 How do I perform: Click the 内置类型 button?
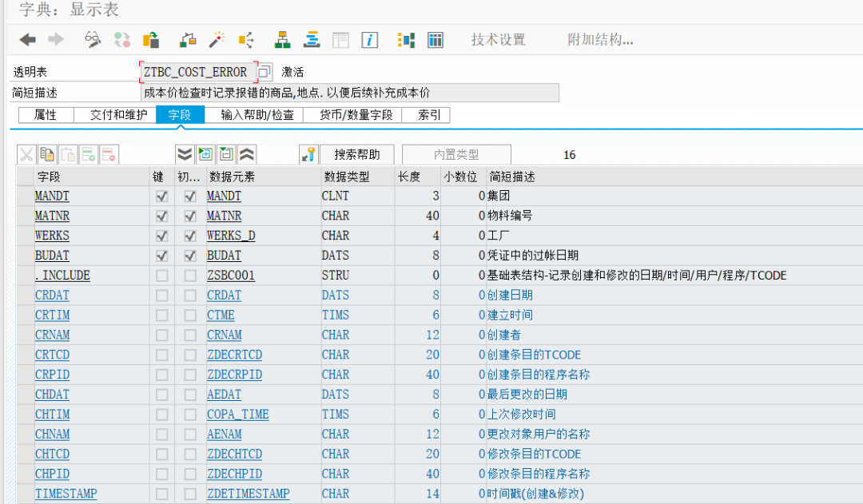point(456,155)
